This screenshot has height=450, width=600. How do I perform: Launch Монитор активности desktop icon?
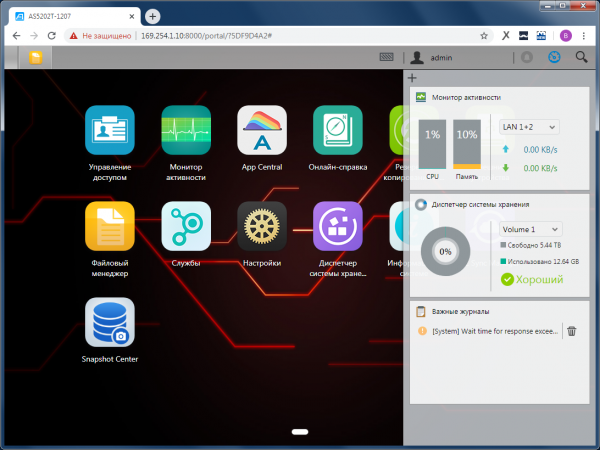click(x=185, y=129)
